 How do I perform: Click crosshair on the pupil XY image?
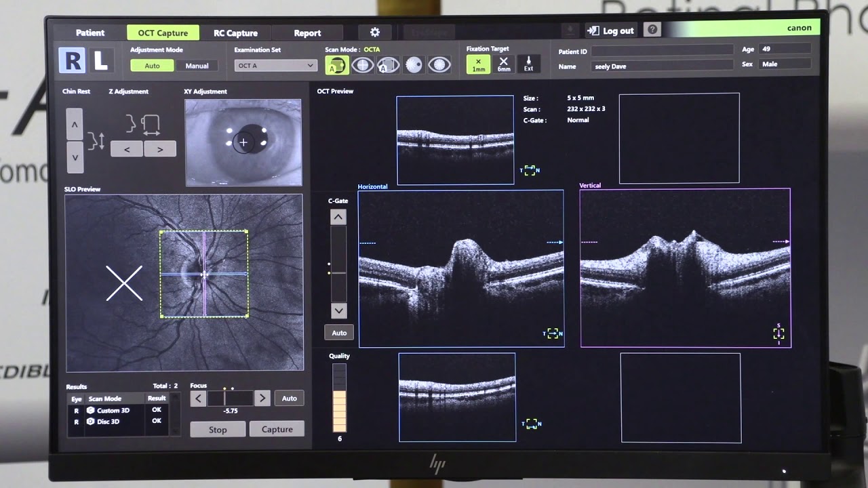[x=243, y=142]
